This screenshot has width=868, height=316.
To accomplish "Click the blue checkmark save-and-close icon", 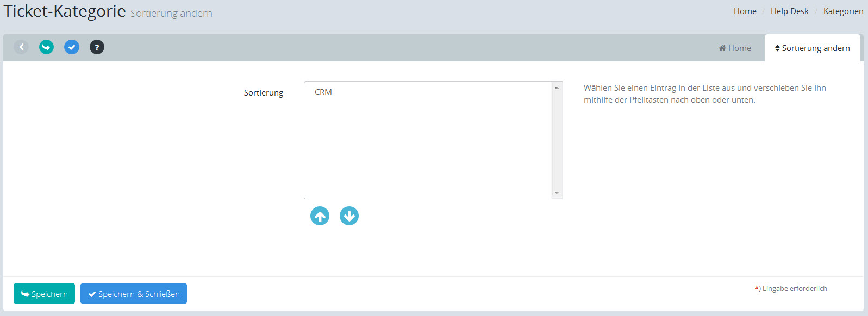I will 72,47.
